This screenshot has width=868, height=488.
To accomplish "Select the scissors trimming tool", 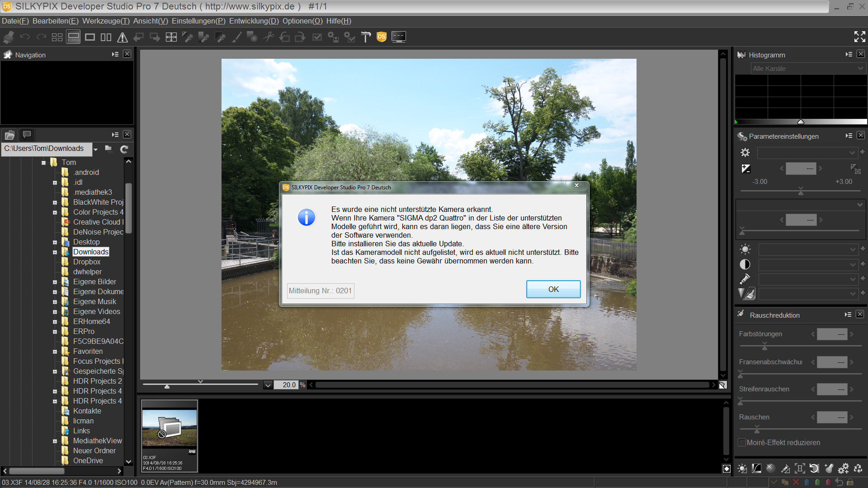I will 269,37.
